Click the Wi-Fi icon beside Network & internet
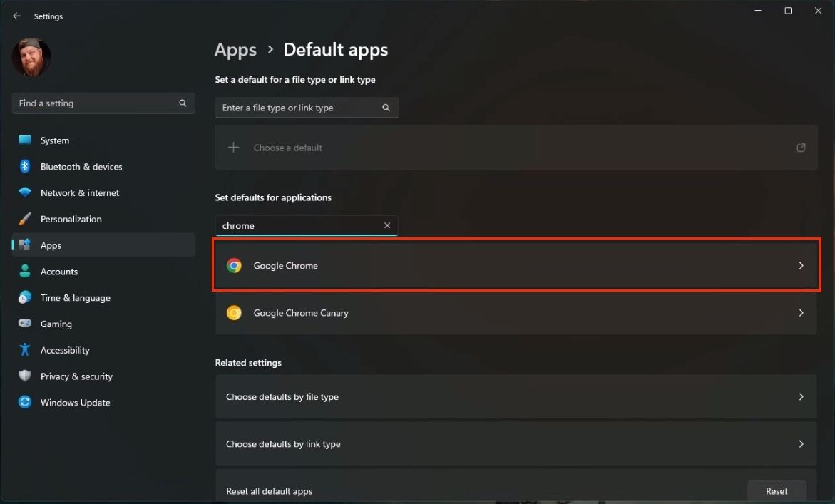The height and width of the screenshot is (504, 835). (24, 192)
